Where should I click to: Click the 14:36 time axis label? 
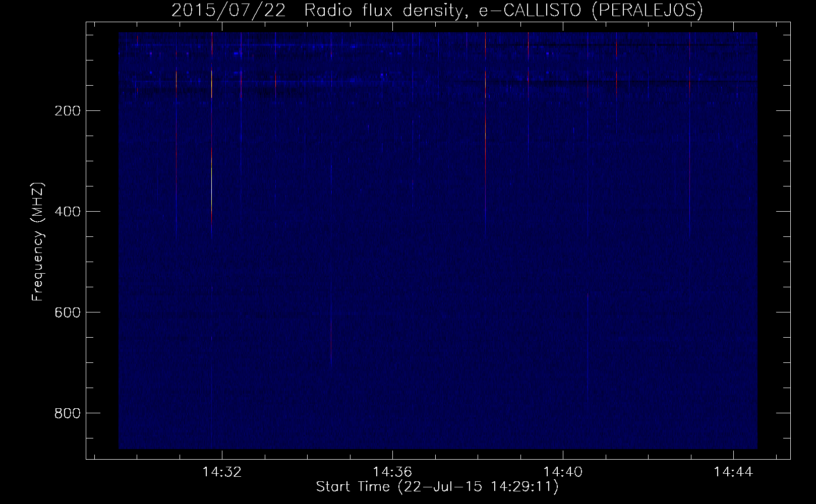pos(392,472)
